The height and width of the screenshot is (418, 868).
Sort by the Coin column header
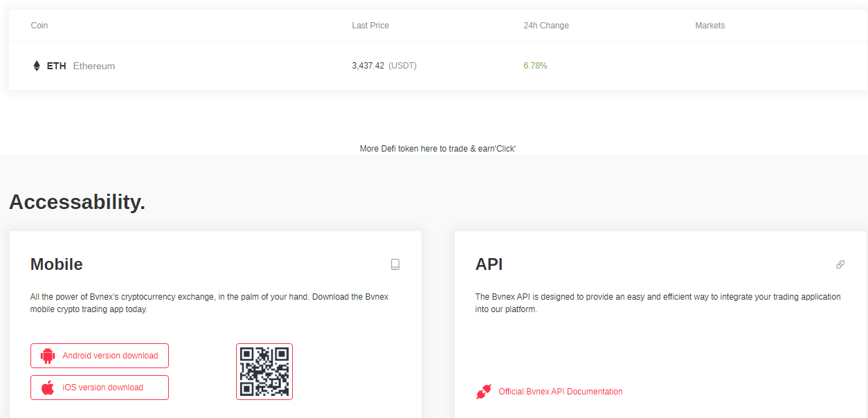pyautogui.click(x=39, y=26)
